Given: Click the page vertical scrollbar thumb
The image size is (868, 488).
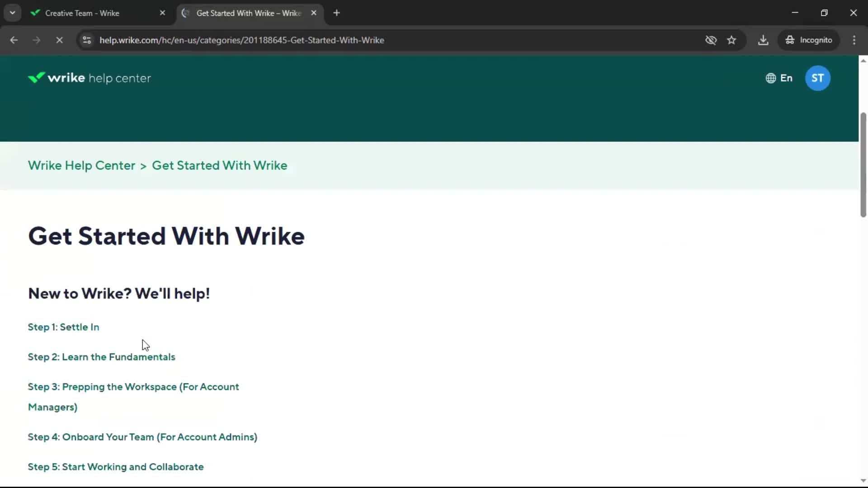Looking at the screenshot, I should pyautogui.click(x=863, y=165).
